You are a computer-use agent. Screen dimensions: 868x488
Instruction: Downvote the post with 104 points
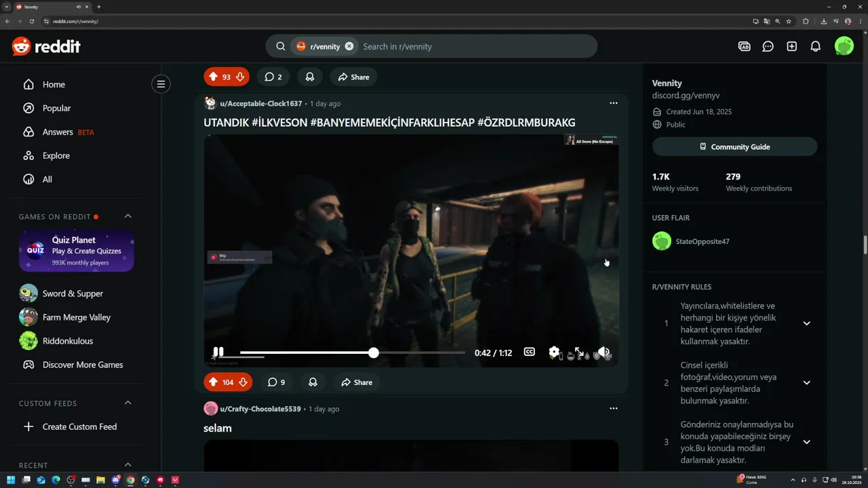click(243, 382)
